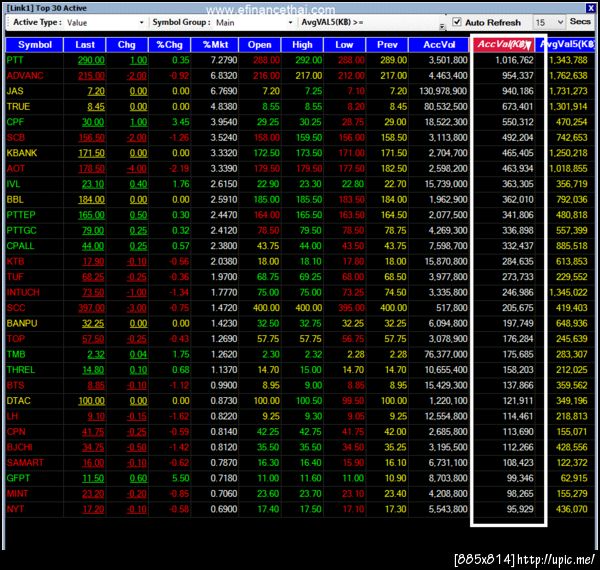600x570 pixels.
Task: Sort by the %Chg column header
Action: point(170,45)
